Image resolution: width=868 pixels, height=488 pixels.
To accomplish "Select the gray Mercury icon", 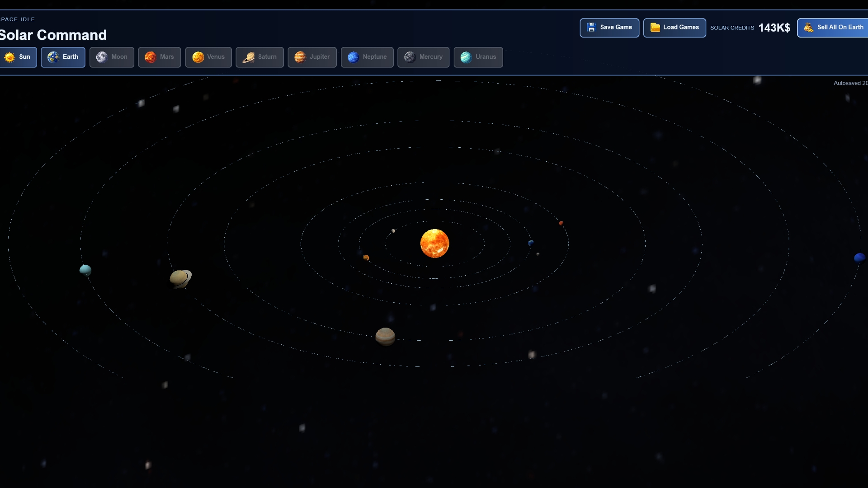I will tap(410, 57).
